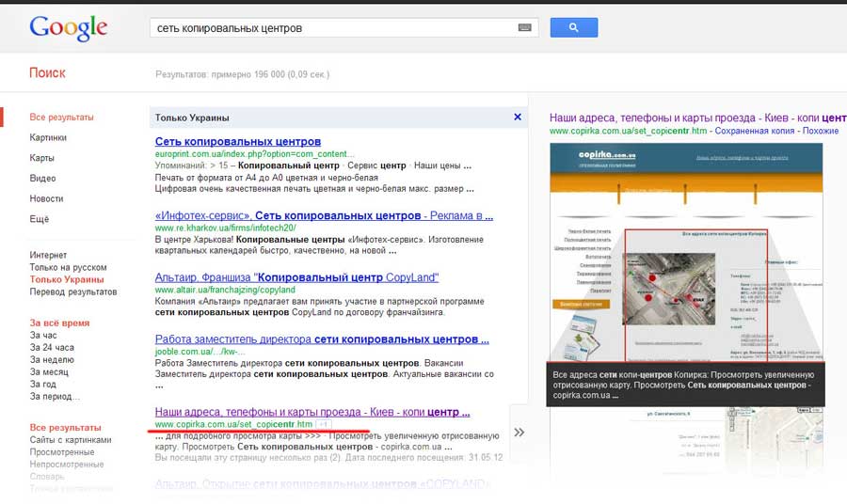Choose 'За час' time filter

tap(43, 335)
